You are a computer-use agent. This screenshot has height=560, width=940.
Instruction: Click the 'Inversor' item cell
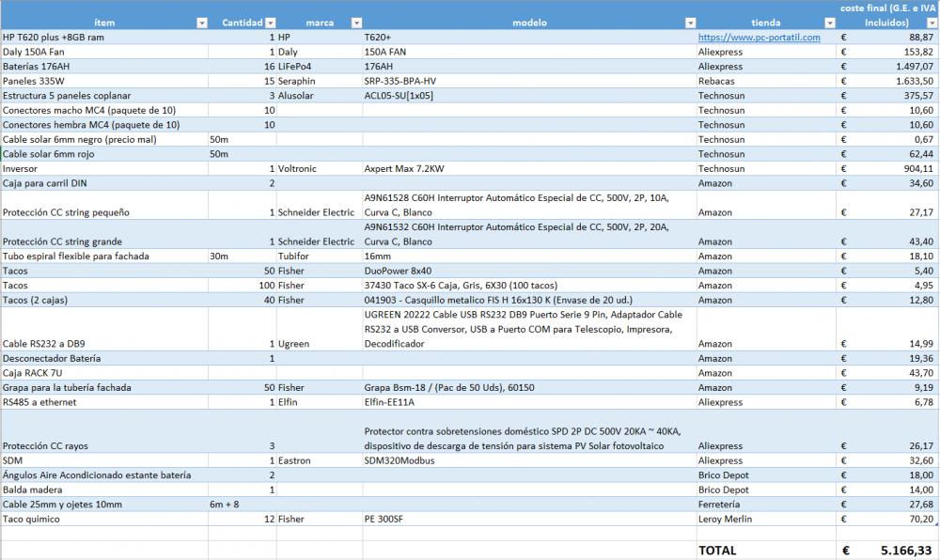tap(105, 169)
